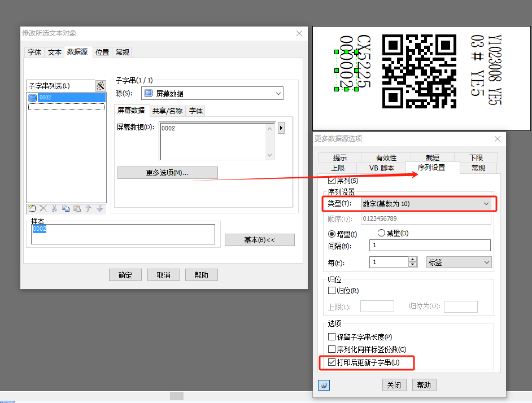Click the 取消 button
The image size is (532, 403).
[164, 275]
